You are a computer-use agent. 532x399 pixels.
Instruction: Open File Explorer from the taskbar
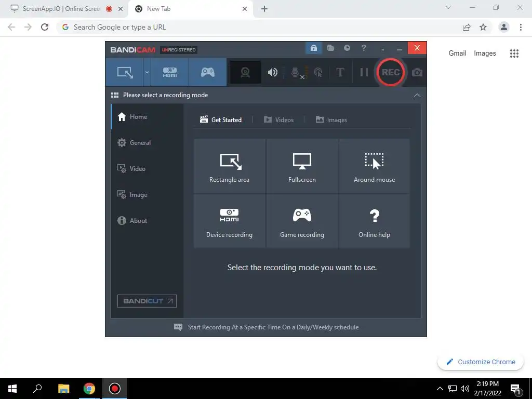pyautogui.click(x=63, y=389)
